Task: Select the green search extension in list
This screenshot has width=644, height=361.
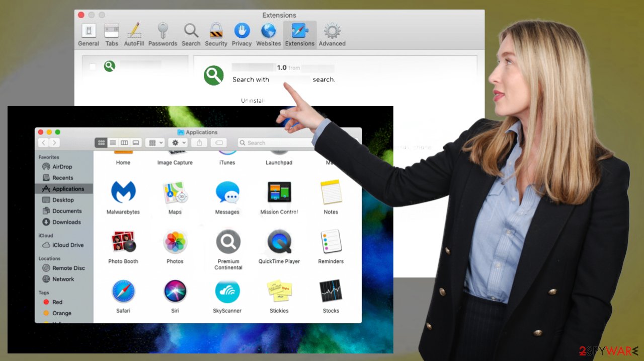Action: (110, 66)
